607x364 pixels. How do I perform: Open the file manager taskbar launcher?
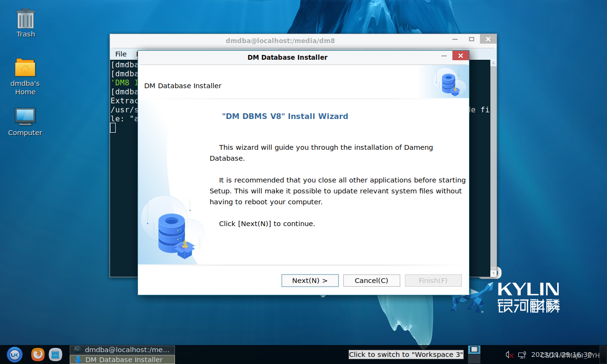(x=55, y=355)
